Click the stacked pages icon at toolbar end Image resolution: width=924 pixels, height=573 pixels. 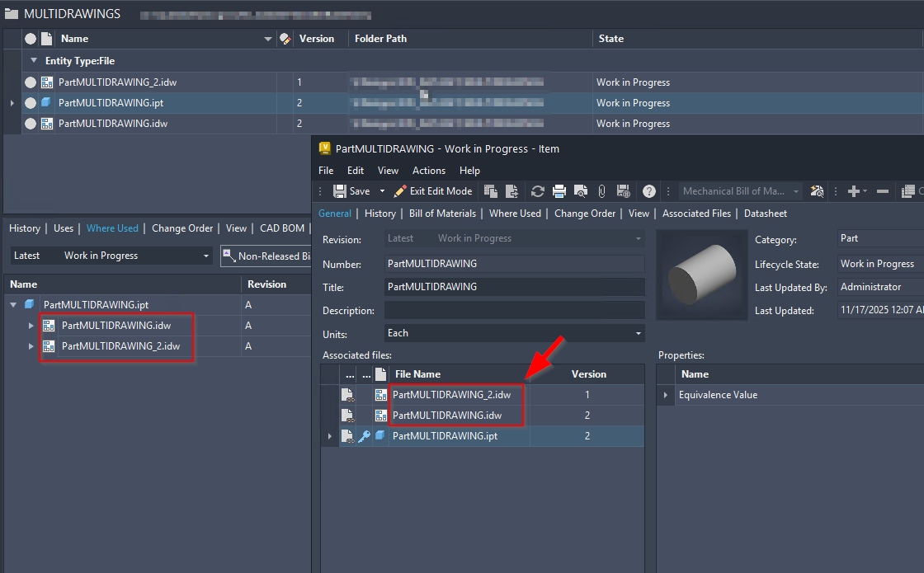(x=908, y=191)
